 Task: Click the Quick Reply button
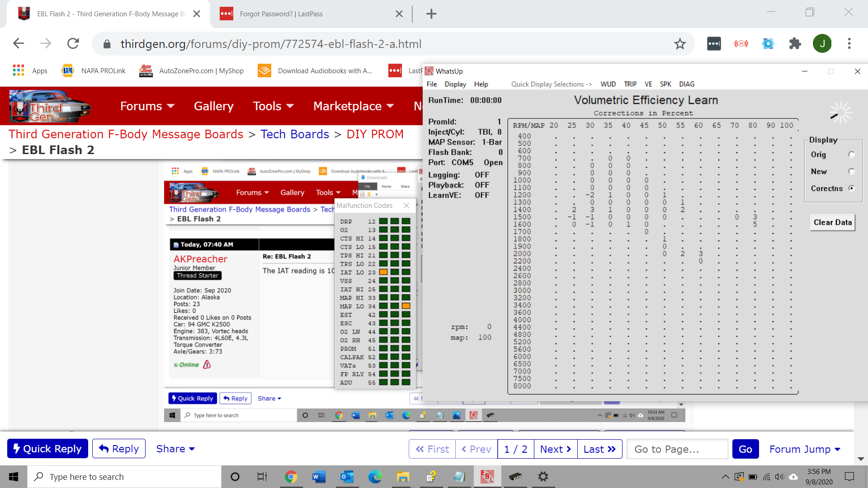click(x=47, y=449)
